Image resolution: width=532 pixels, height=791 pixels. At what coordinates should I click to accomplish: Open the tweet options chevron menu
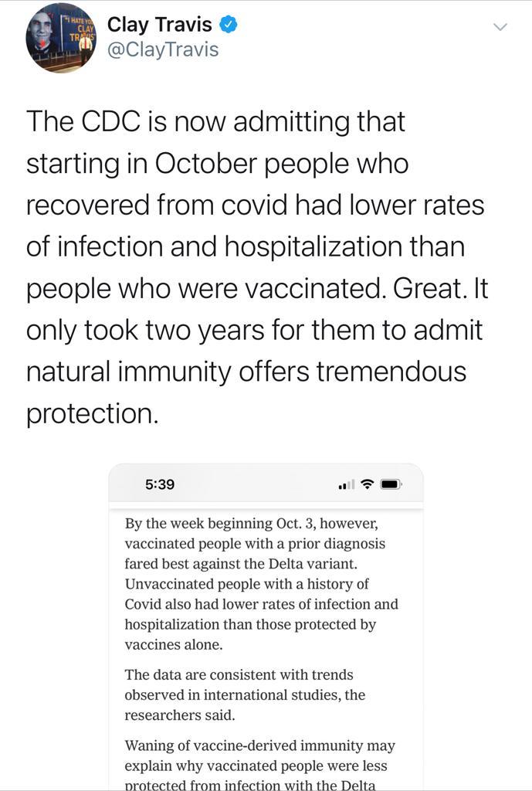click(x=500, y=27)
